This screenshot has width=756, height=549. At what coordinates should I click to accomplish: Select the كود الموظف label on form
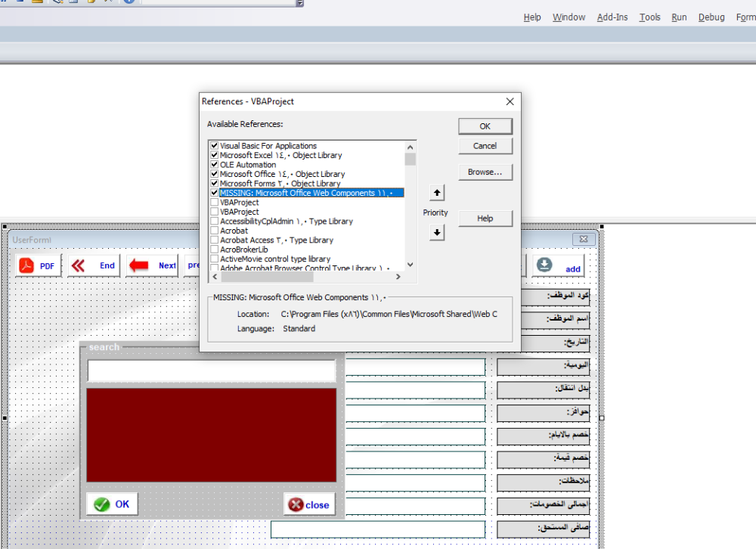(x=556, y=297)
